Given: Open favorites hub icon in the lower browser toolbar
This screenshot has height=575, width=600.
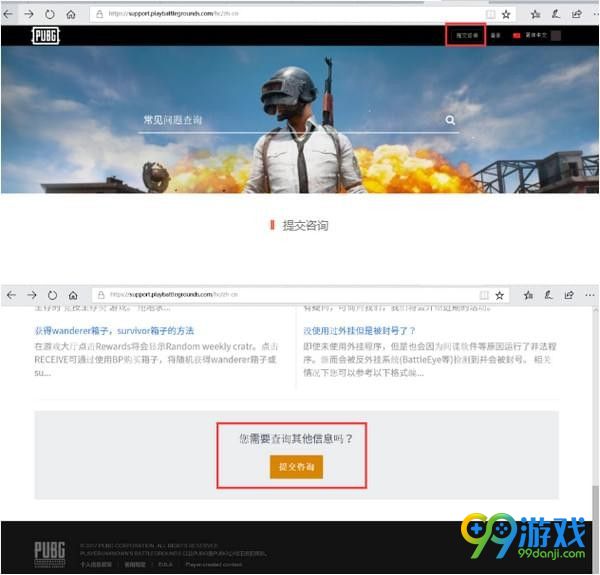Looking at the screenshot, I should point(528,295).
